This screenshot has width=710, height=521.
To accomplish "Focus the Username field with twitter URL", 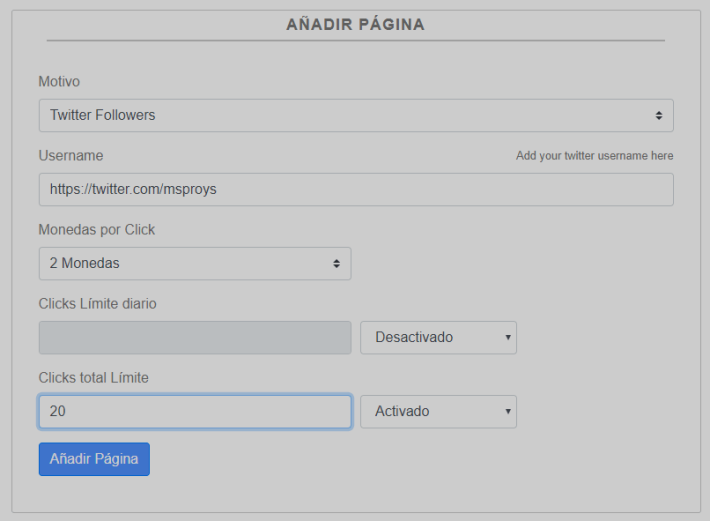I will pyautogui.click(x=356, y=190).
